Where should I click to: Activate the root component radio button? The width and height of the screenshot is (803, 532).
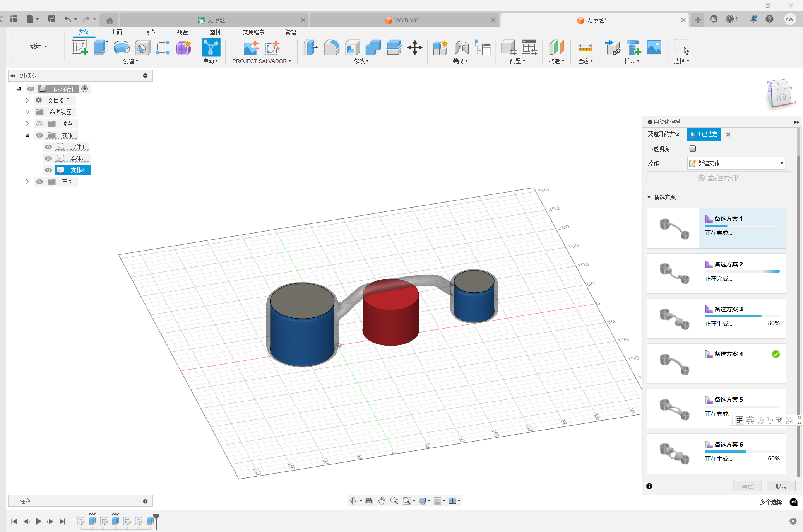coord(85,89)
